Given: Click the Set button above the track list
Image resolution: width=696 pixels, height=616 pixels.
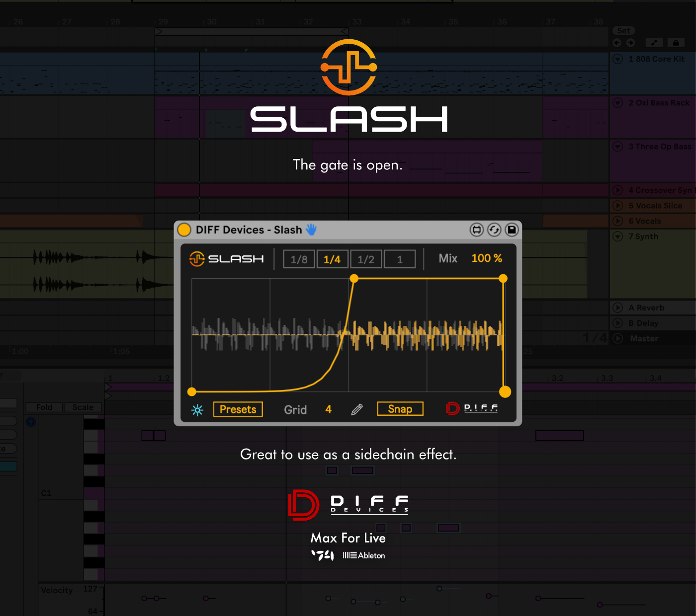Looking at the screenshot, I should click(623, 31).
